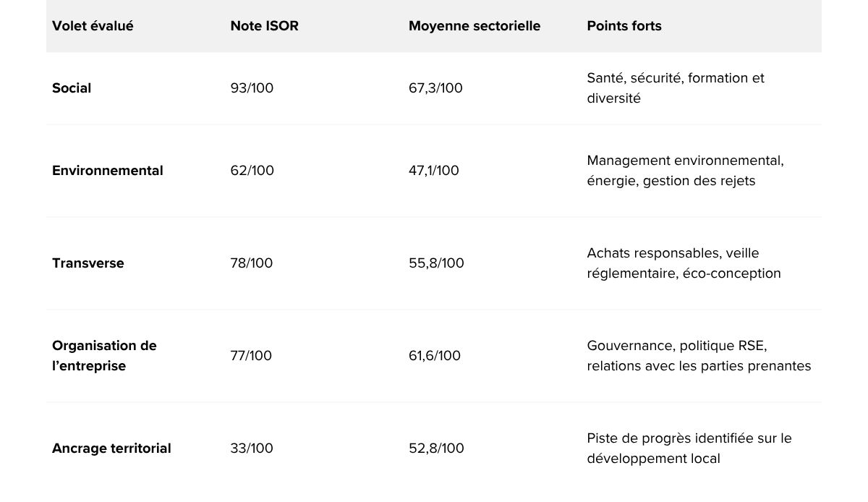868x502 pixels.
Task: Select the "Santé, sécurité, formation et diversité" text
Action: click(676, 88)
